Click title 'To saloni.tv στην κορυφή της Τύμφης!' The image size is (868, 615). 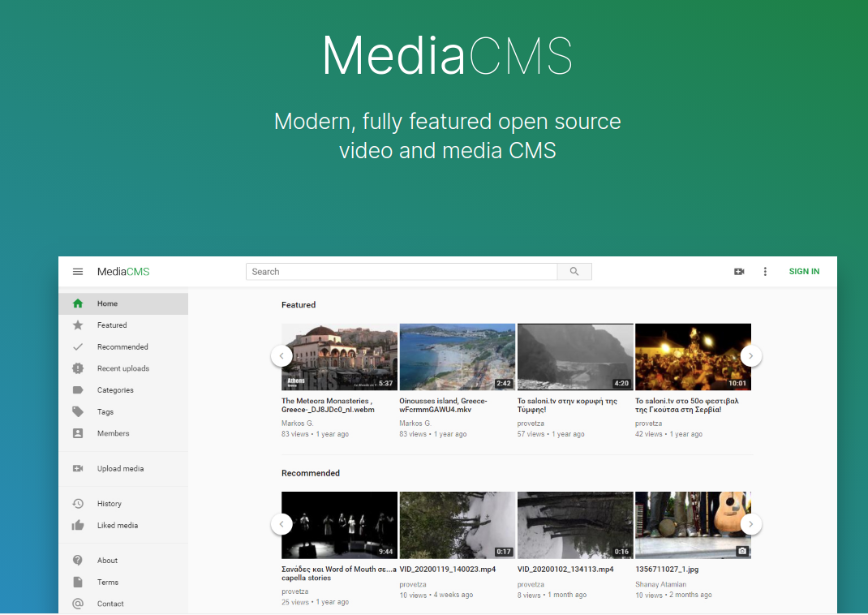(x=567, y=405)
